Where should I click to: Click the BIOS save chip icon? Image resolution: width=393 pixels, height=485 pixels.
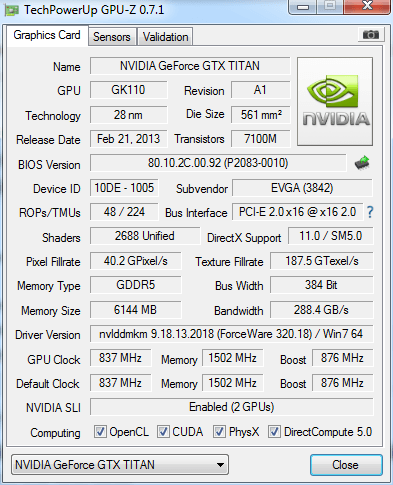362,163
